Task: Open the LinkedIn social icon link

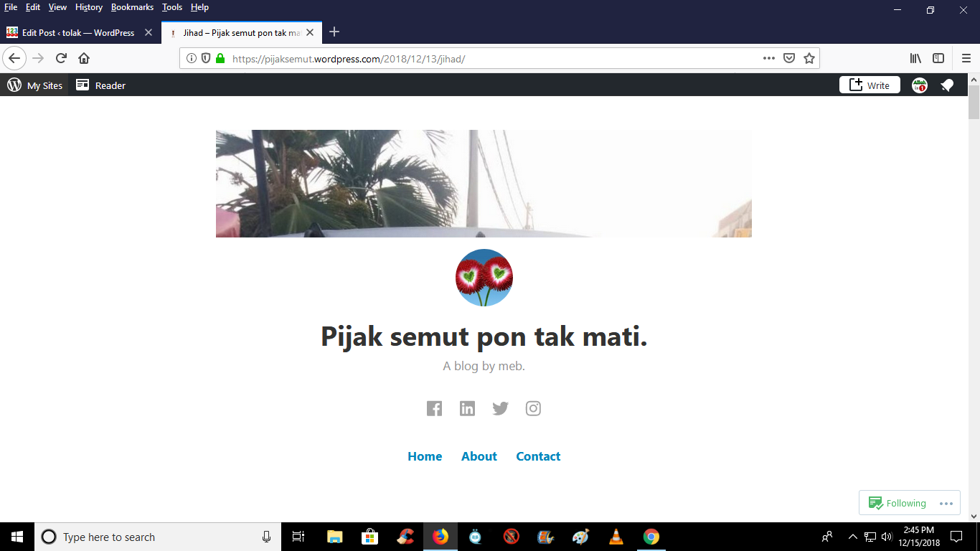Action: [467, 409]
